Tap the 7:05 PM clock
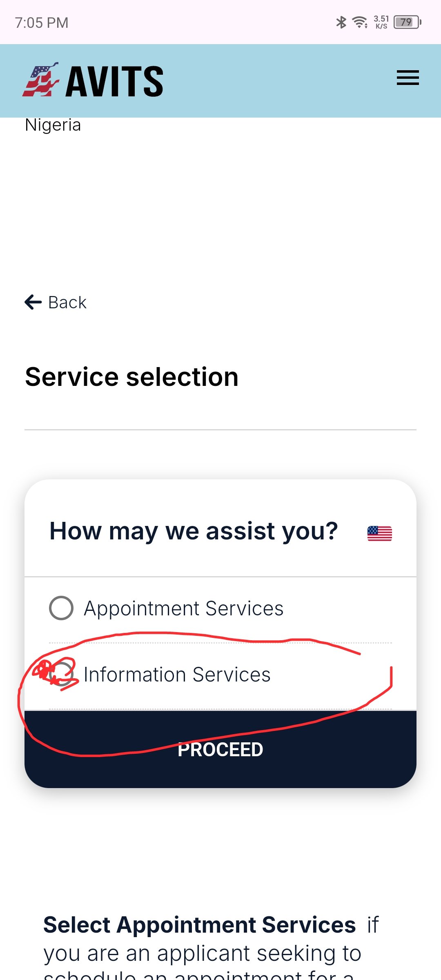Screen dimensions: 441x980 coord(42,22)
